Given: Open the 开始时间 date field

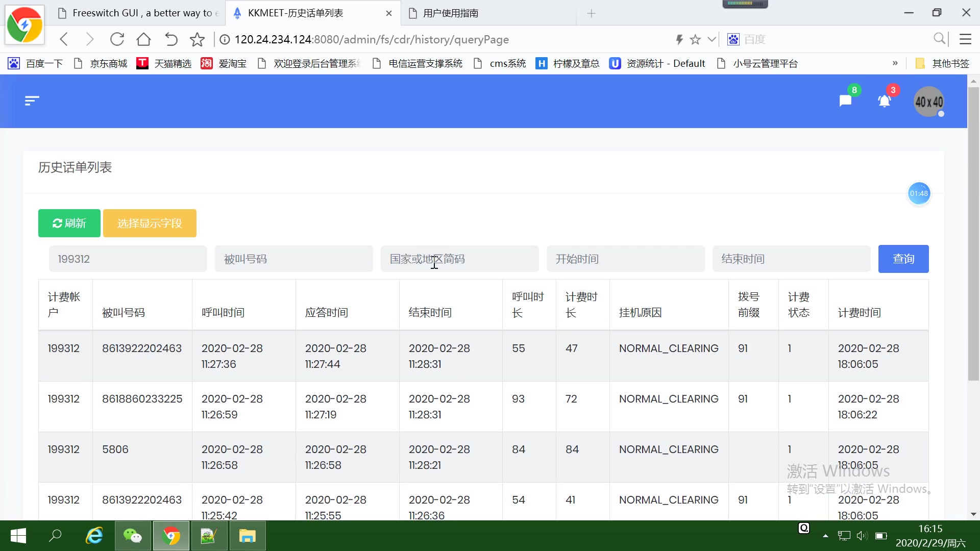Looking at the screenshot, I should point(626,259).
